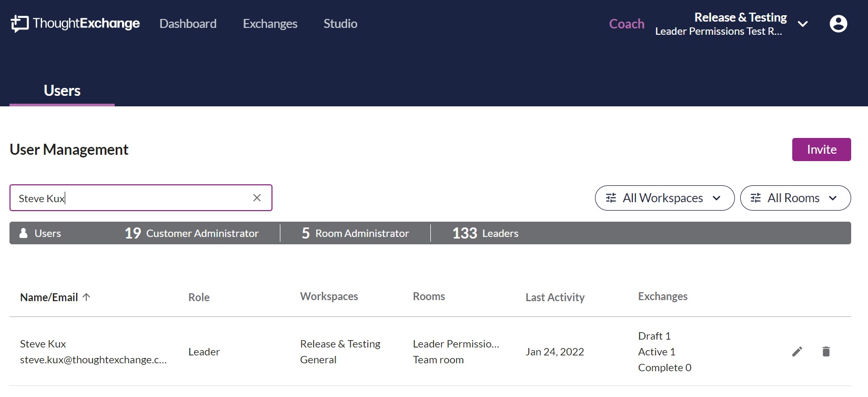
Task: Focus the Steve Kux search field
Action: (x=141, y=198)
